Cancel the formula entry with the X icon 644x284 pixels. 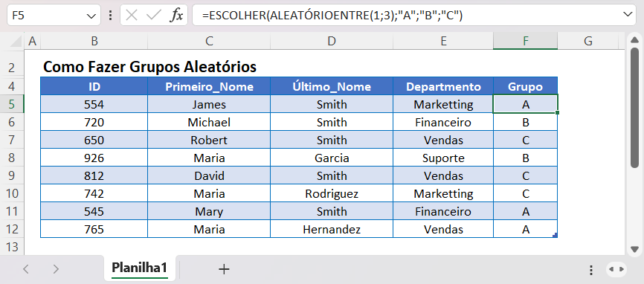(x=132, y=15)
